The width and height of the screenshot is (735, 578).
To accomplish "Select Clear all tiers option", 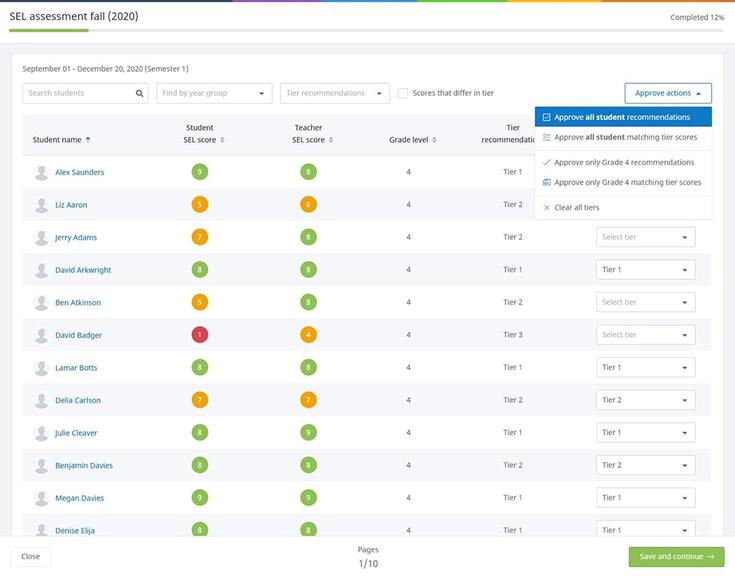I will (623, 207).
